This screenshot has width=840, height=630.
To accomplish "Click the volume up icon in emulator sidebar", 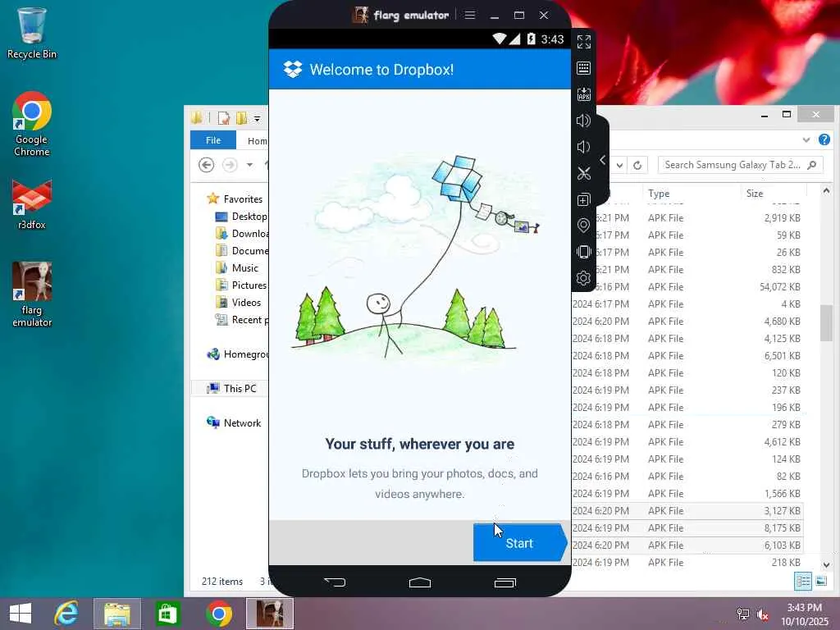I will pos(583,121).
